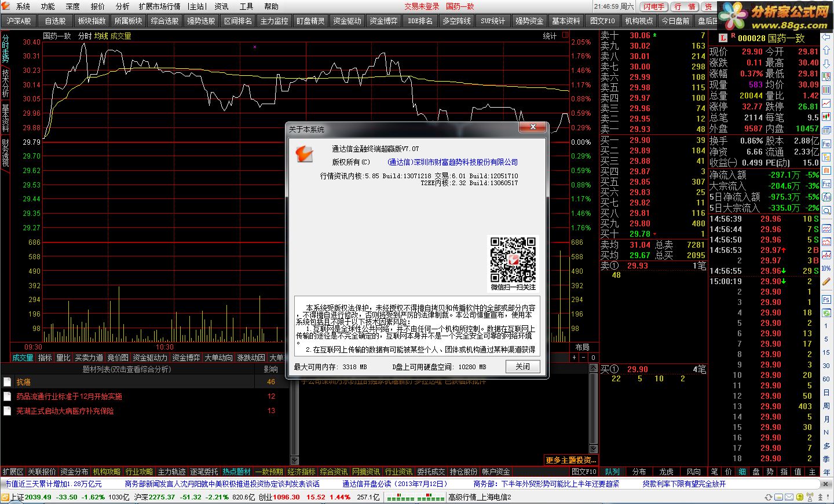Select the 5 minute period in sidebar
834x504 pixels.
pyautogui.click(x=826, y=339)
